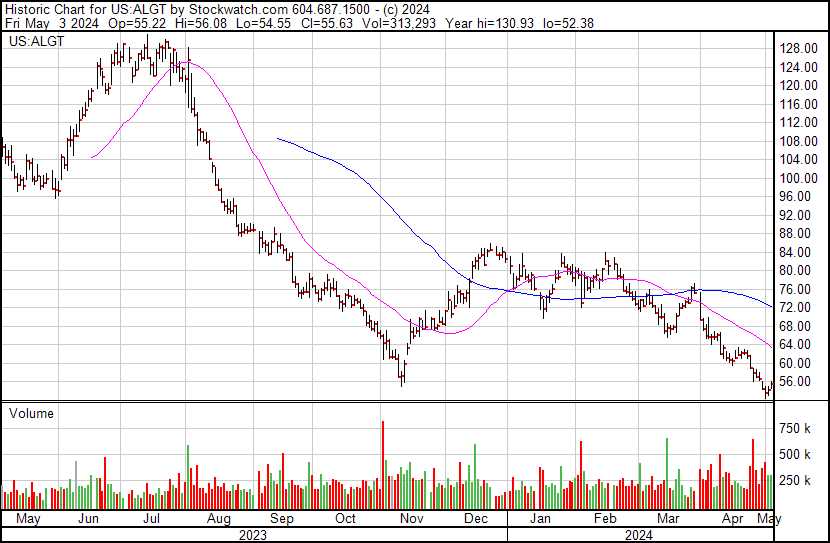Image resolution: width=830 pixels, height=543 pixels.
Task: Select the 128.00 price axis label
Action: (799, 48)
